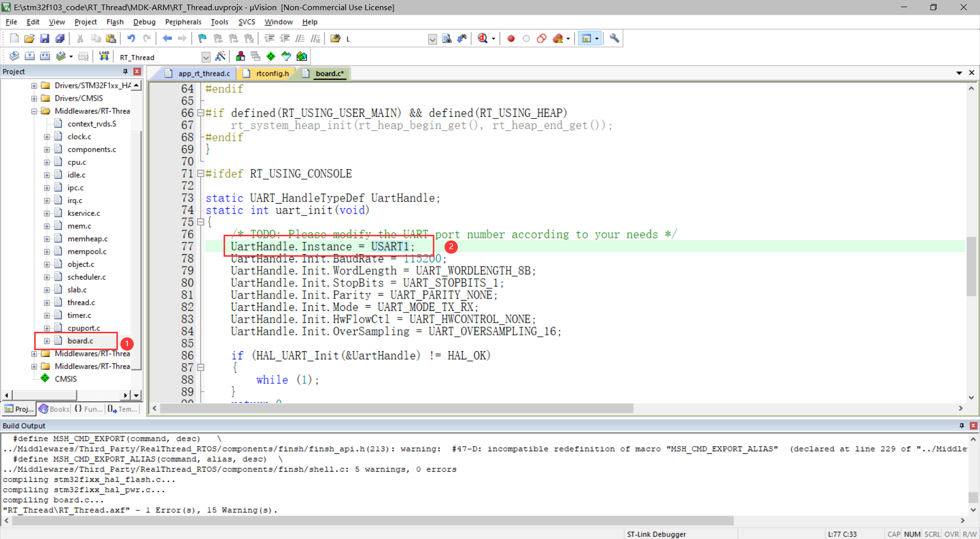Expand the scheduler.c tree node
Screen dimensions: 980x539
point(46,277)
